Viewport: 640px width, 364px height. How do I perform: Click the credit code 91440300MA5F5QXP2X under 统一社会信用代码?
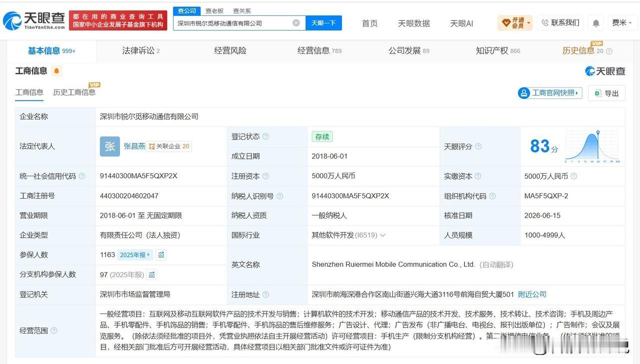pyautogui.click(x=138, y=176)
